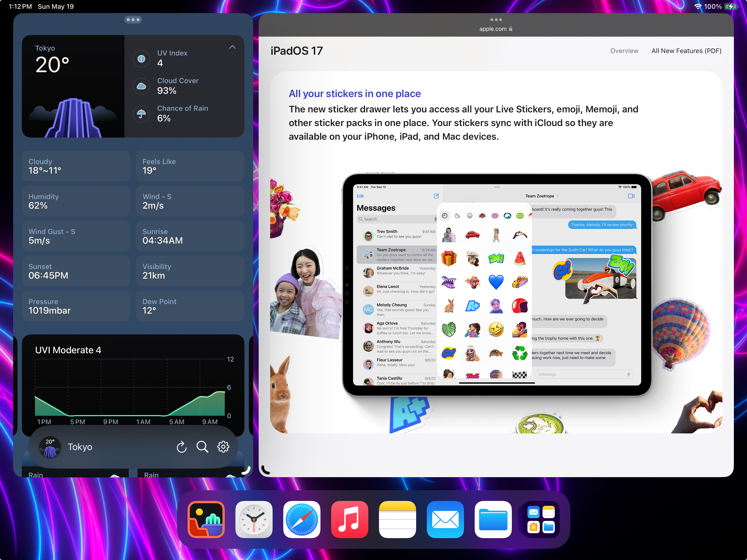747x560 pixels.
Task: Open weather window three-dot multitasking menu
Action: pyautogui.click(x=133, y=20)
